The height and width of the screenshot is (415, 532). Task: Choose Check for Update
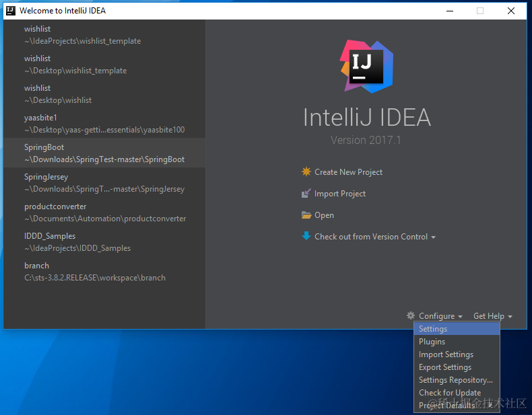457,393
